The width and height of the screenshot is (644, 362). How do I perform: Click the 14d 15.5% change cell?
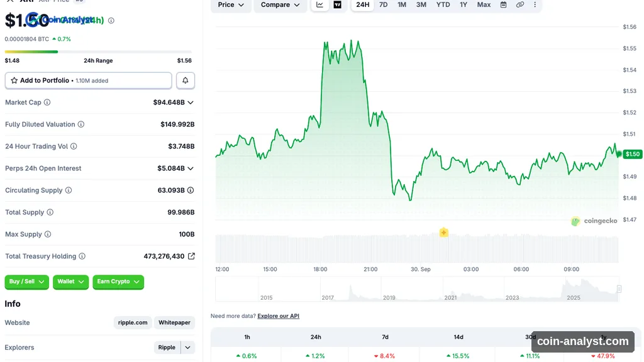click(458, 356)
